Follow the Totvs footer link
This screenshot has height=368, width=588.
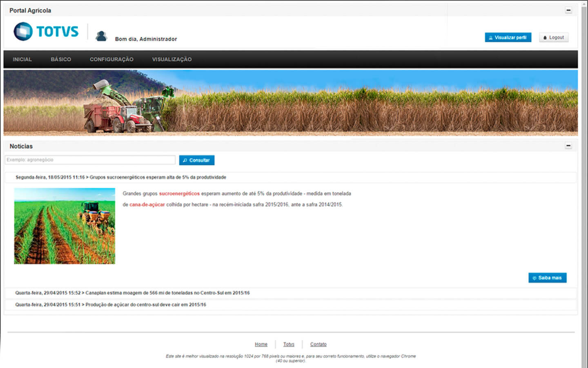289,344
